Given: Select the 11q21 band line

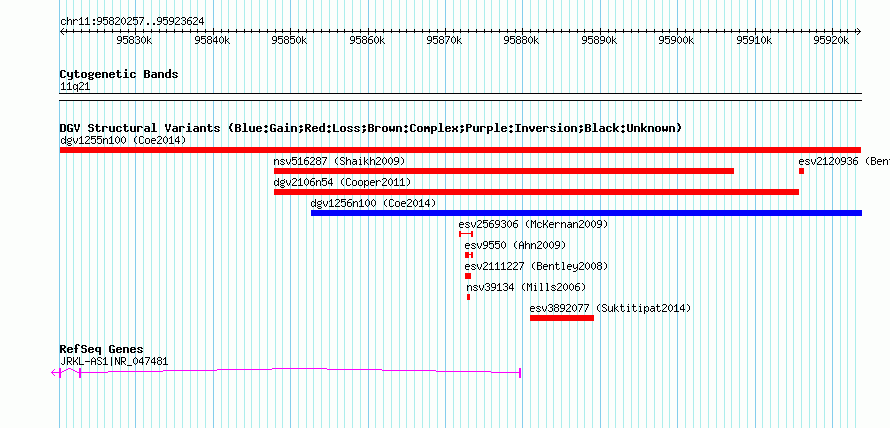Looking at the screenshot, I should [x=460, y=96].
